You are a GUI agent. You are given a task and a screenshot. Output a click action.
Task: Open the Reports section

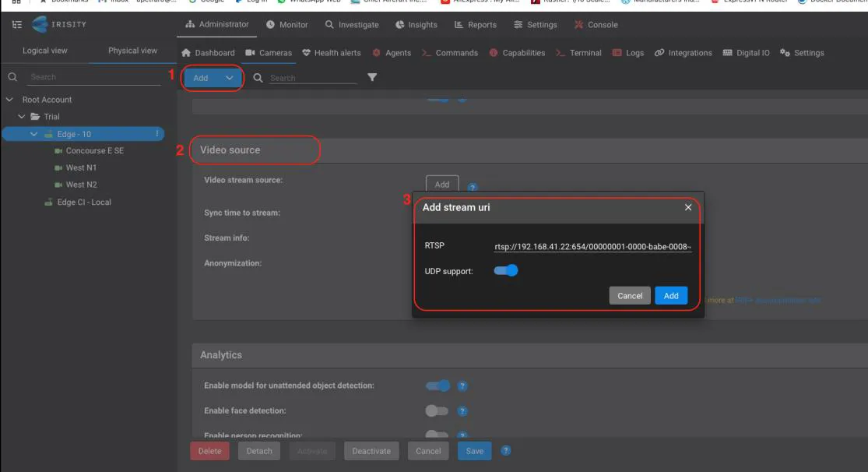476,24
